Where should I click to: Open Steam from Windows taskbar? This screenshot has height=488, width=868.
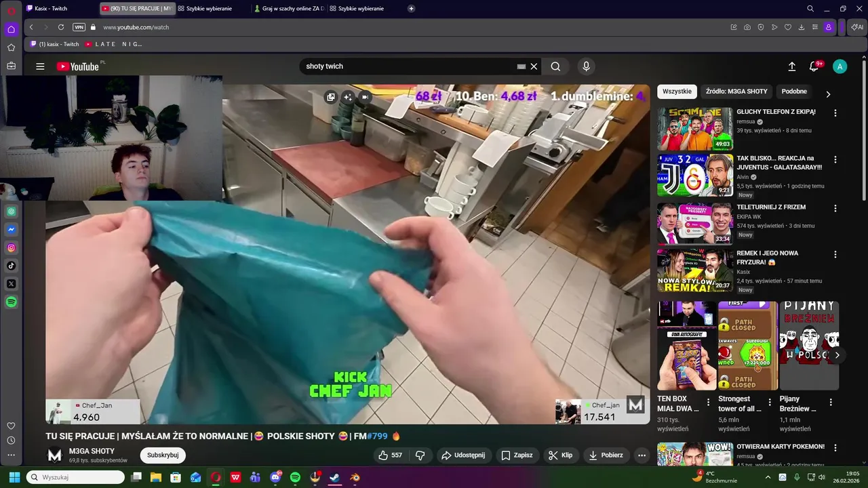pos(335,477)
